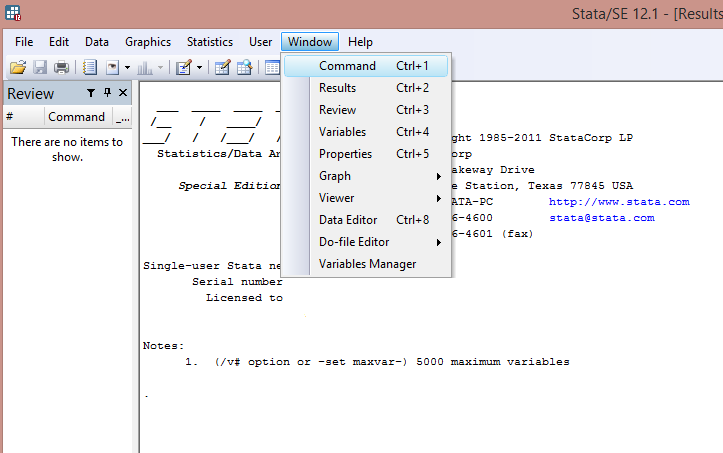723x453 pixels.
Task: Open Data Editor (Edit) pencil icon
Action: coord(222,67)
